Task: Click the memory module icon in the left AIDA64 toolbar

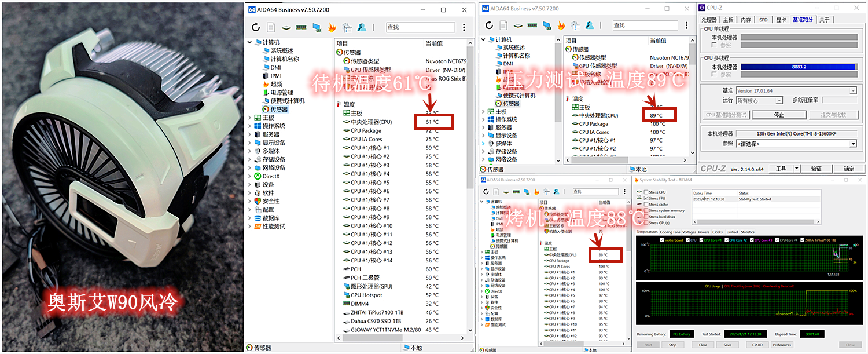Action: 301,27
